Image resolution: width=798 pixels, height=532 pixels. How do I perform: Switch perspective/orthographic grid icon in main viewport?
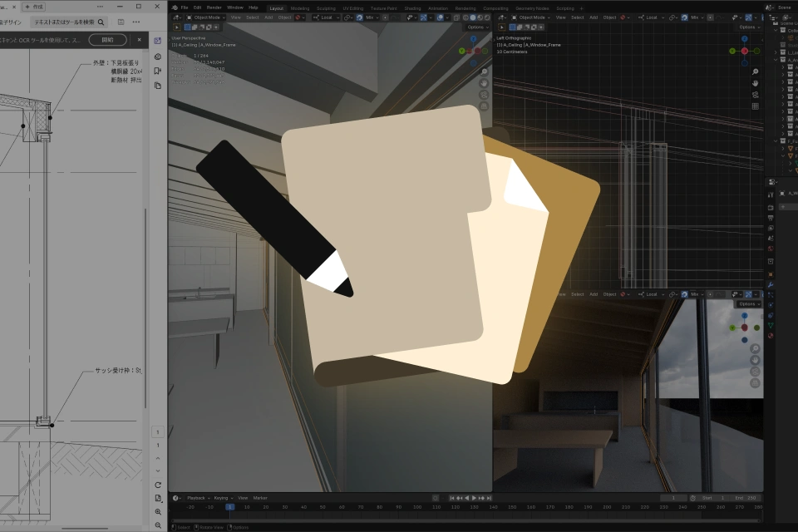point(484,106)
